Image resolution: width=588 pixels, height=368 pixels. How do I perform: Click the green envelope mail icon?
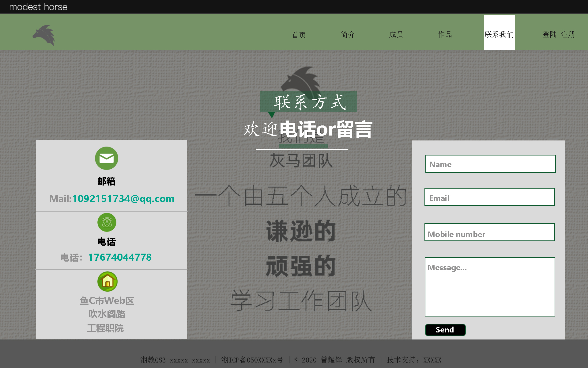coord(107,158)
